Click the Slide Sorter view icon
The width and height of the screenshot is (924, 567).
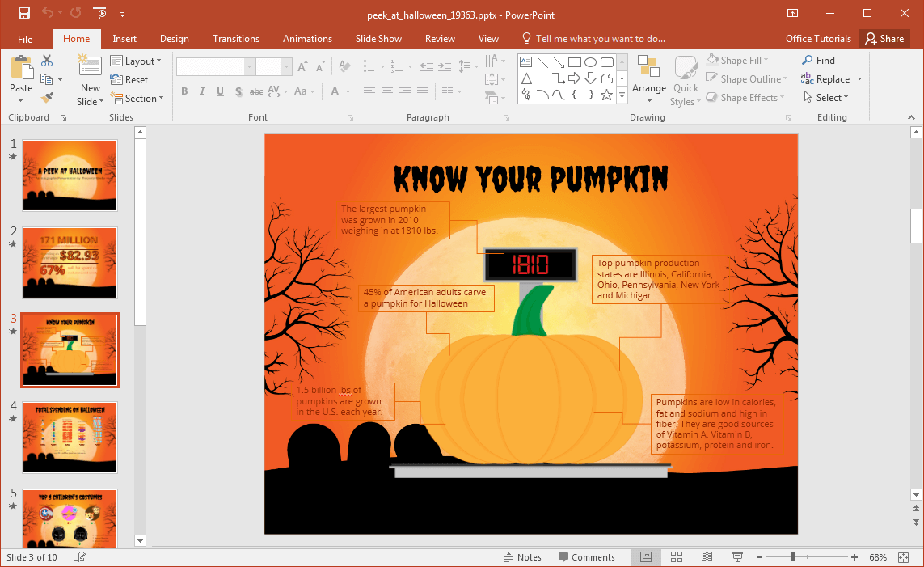point(677,556)
